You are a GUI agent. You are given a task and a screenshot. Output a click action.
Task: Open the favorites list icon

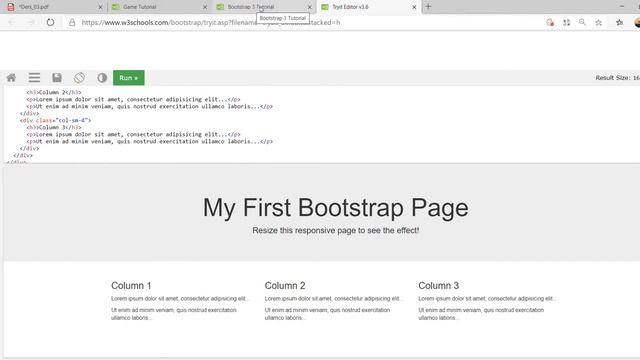(620, 22)
